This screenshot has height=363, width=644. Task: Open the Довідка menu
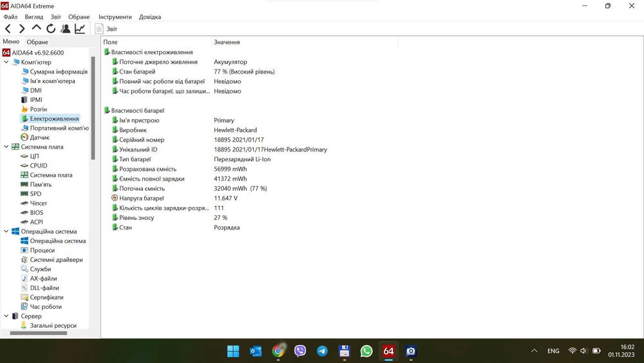tap(150, 17)
